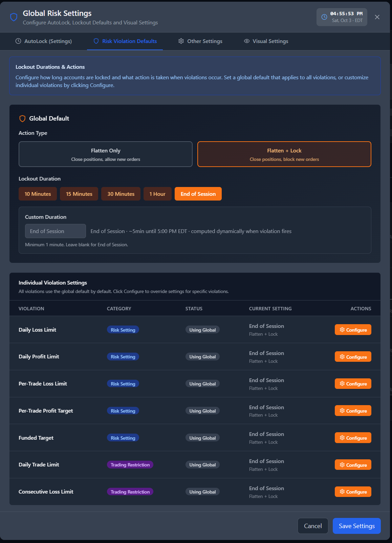The image size is (392, 543).
Task: Pick the 30 Minutes lockout duration
Action: [x=121, y=194]
